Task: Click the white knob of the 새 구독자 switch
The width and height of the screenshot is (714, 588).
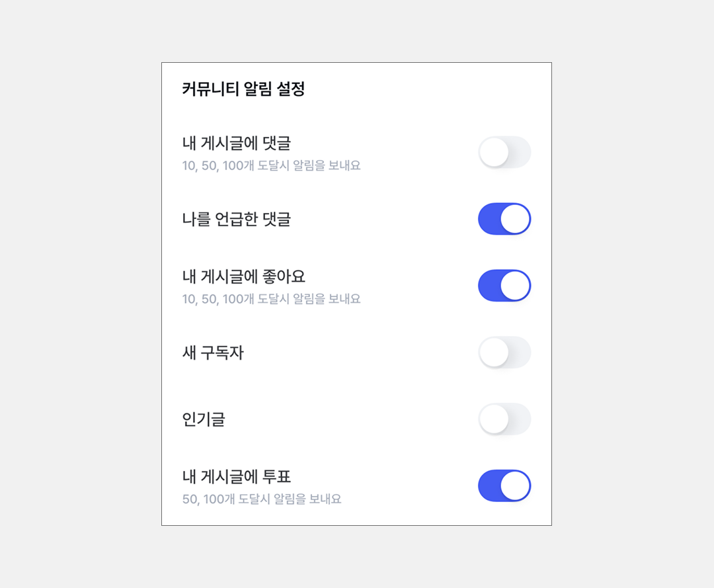Action: [494, 353]
